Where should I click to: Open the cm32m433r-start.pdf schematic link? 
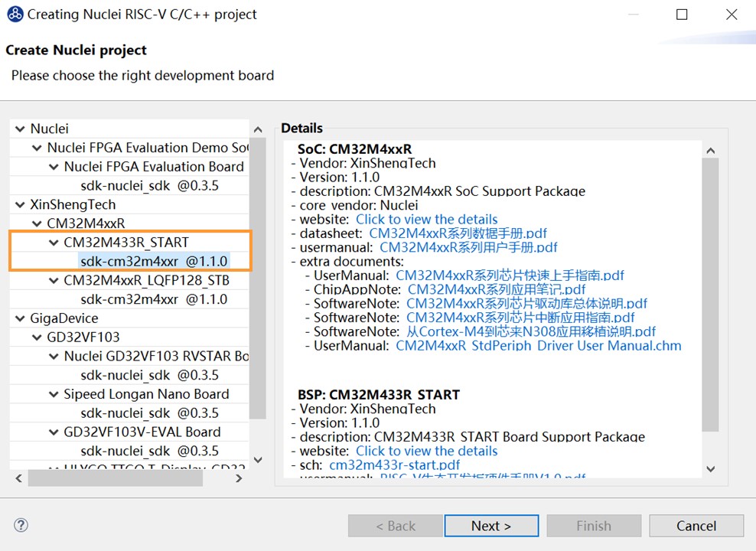(x=394, y=465)
